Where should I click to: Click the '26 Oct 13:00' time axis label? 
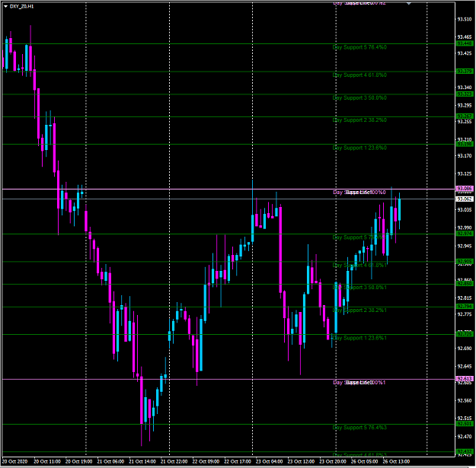[x=396, y=461]
